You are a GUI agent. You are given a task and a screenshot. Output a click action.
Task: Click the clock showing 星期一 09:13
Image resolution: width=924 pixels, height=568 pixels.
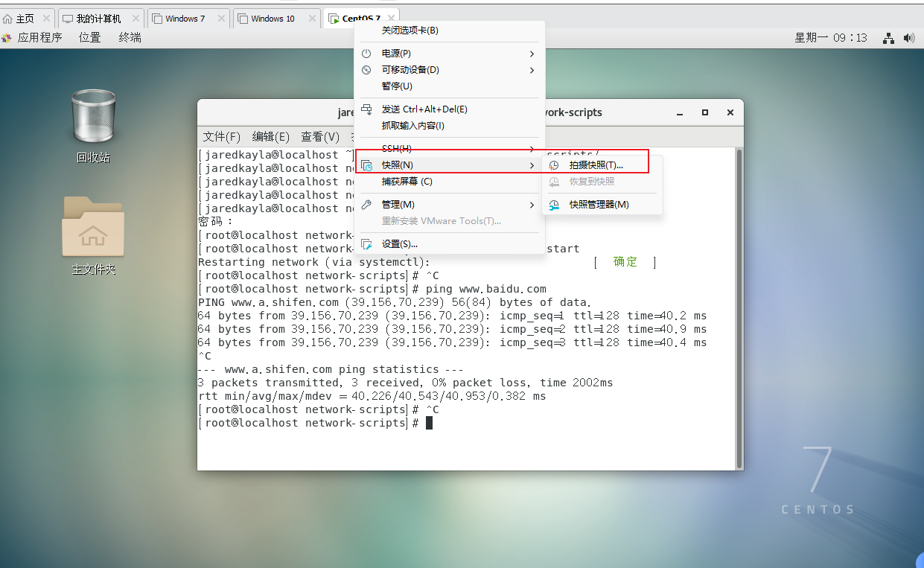[x=831, y=38]
